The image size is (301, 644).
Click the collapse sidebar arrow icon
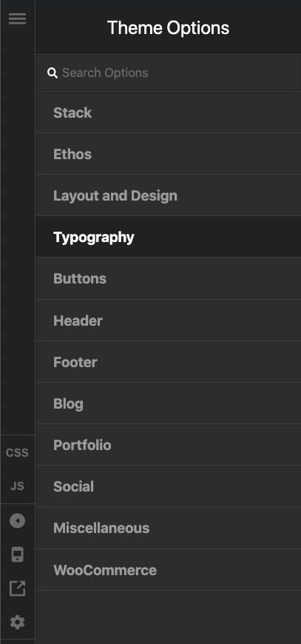[17, 521]
